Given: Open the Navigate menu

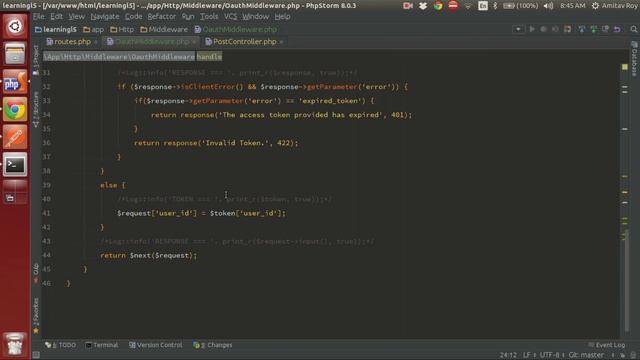Looking at the screenshot, I should point(104,17).
